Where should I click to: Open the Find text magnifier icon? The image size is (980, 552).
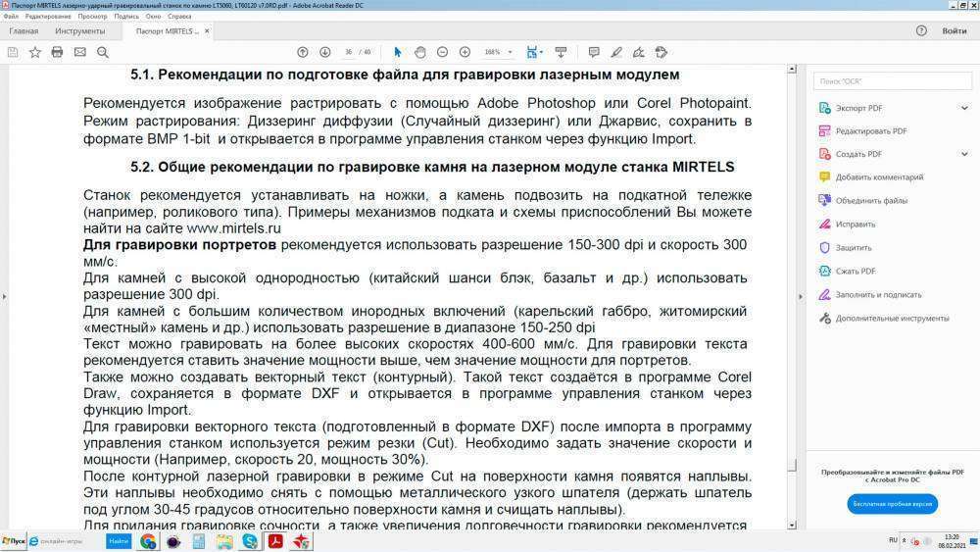pyautogui.click(x=103, y=53)
